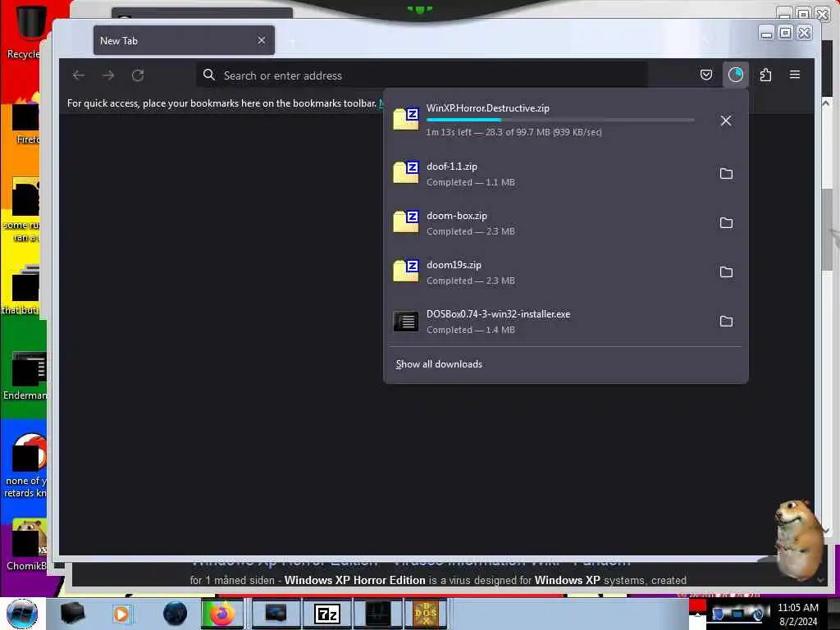
Task: Open the monitor taskbar window button
Action: [276, 614]
